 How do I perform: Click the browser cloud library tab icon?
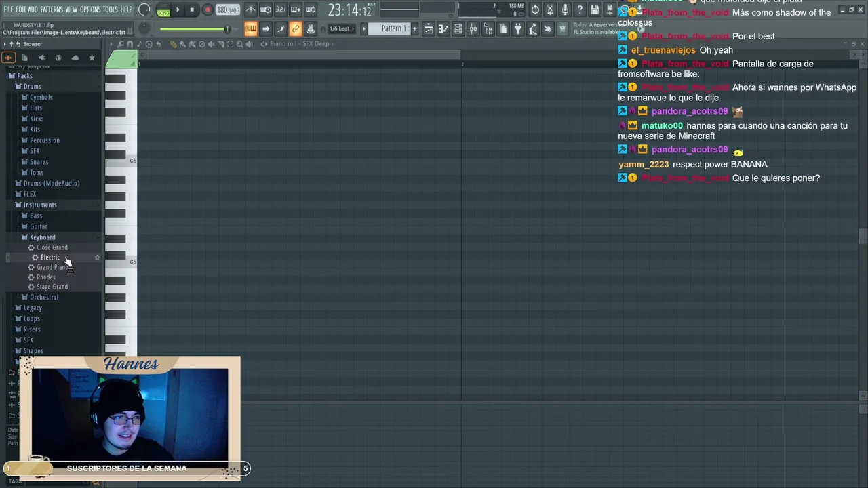(75, 58)
